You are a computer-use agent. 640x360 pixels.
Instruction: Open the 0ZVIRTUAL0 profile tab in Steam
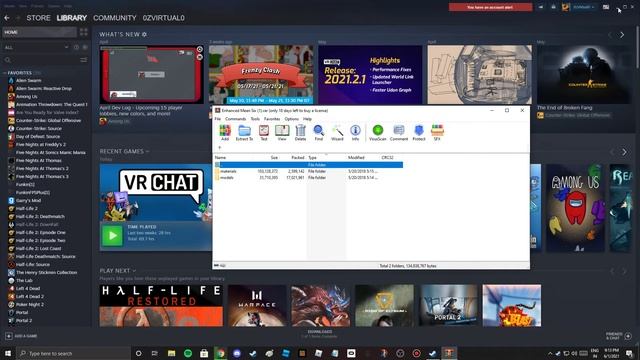[x=164, y=18]
